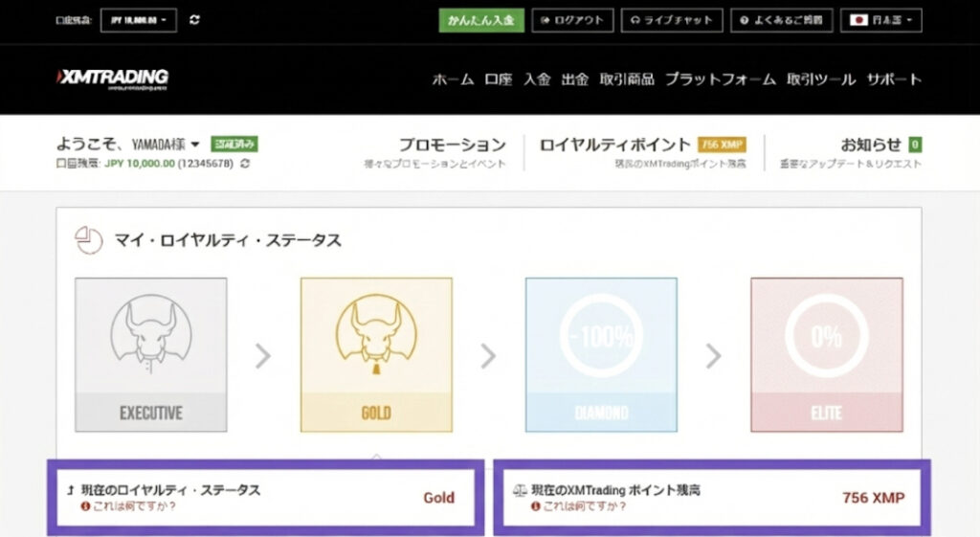
Task: Open ライブチャット support chat
Action: [x=671, y=20]
